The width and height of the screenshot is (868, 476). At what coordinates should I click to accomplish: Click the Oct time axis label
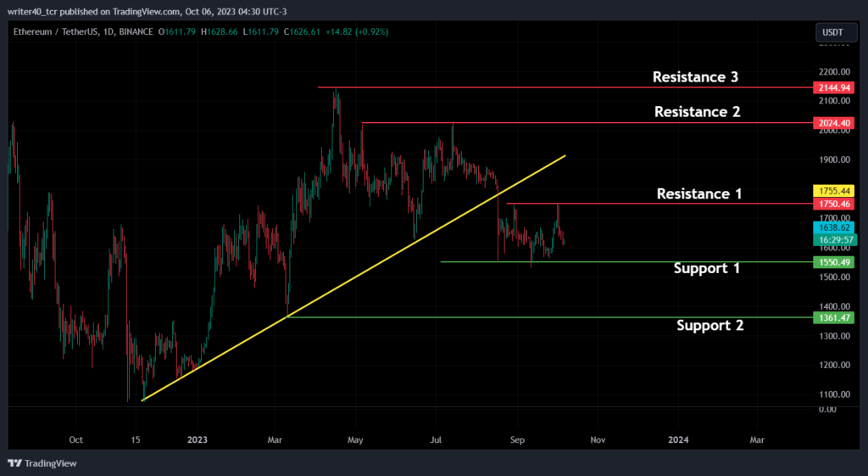click(x=75, y=440)
